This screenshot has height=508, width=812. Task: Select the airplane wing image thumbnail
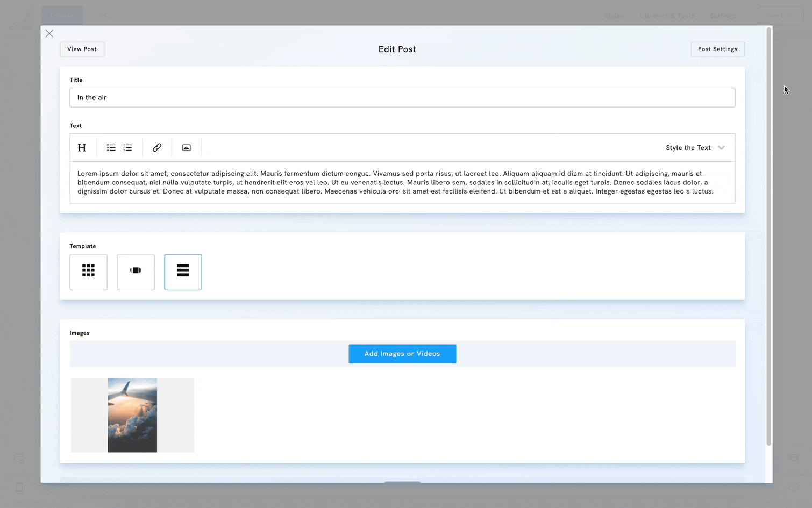pyautogui.click(x=132, y=415)
